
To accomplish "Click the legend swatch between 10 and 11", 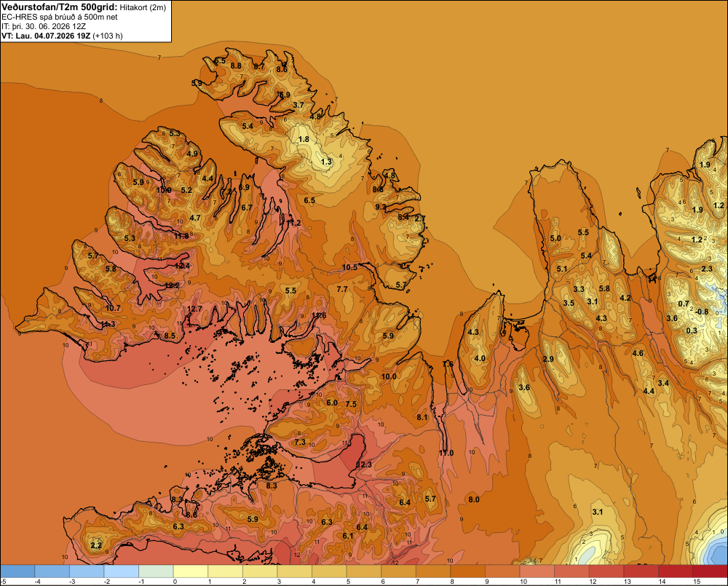I will pyautogui.click(x=537, y=571).
